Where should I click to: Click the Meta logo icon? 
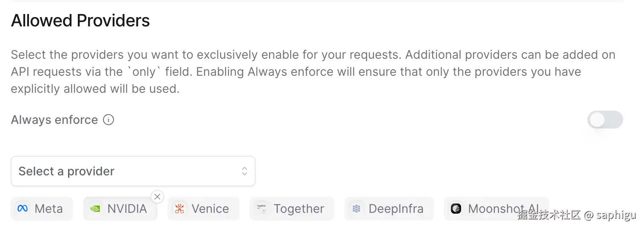pyautogui.click(x=23, y=209)
